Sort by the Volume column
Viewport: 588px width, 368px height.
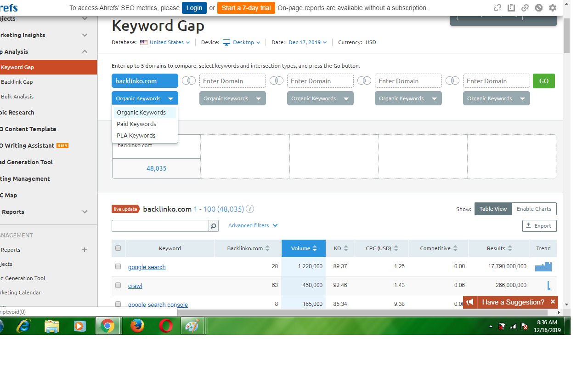click(304, 248)
